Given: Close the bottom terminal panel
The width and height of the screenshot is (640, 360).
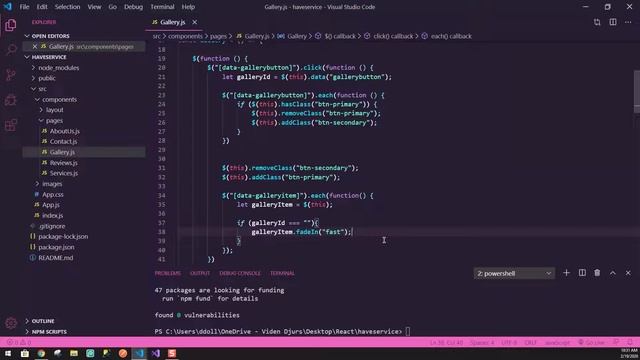Looking at the screenshot, I should tap(628, 273).
